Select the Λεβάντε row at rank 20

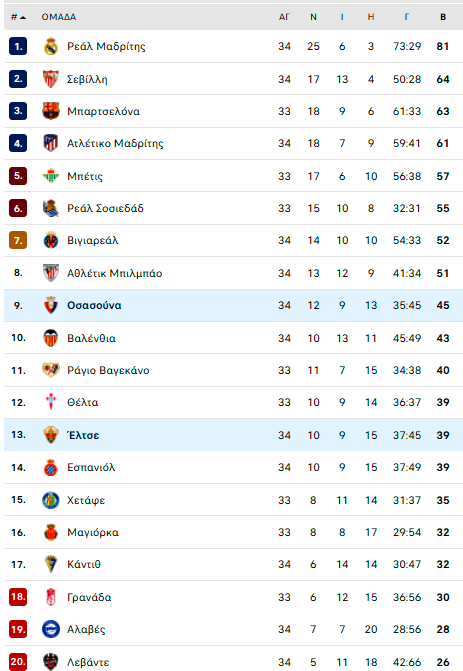pos(233,661)
